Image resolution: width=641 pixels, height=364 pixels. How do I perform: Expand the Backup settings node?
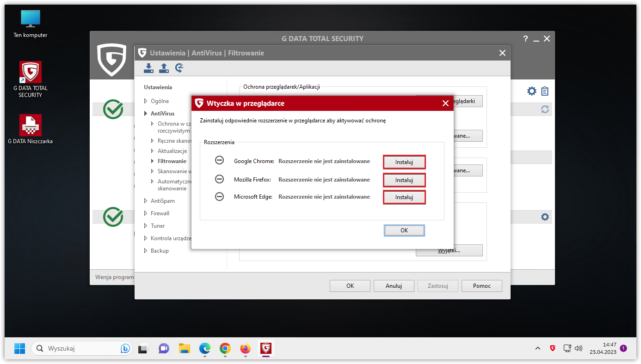click(146, 251)
